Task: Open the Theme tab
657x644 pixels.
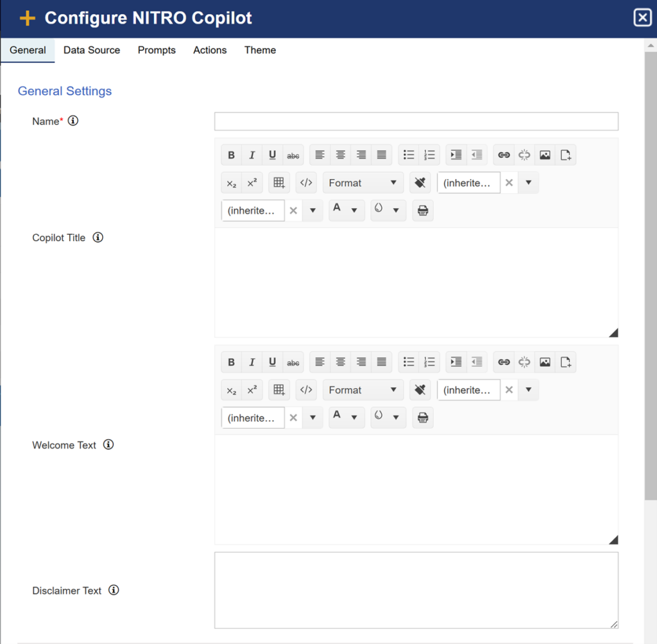Action: click(260, 50)
